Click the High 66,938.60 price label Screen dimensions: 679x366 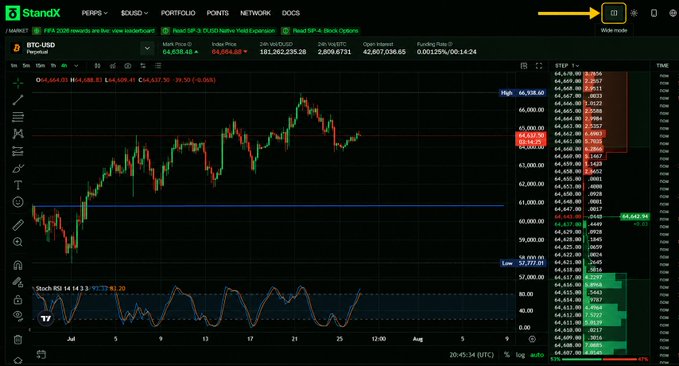point(522,93)
